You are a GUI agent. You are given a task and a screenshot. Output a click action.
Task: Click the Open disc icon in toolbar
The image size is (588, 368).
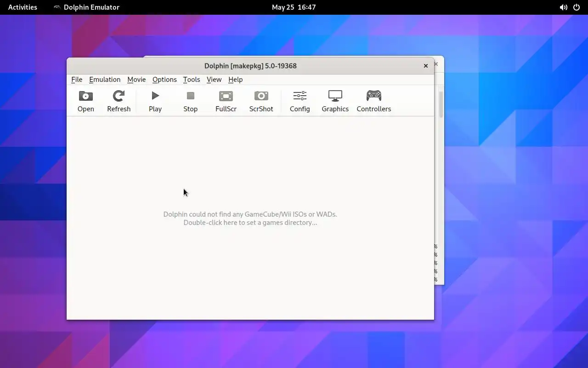(x=86, y=96)
